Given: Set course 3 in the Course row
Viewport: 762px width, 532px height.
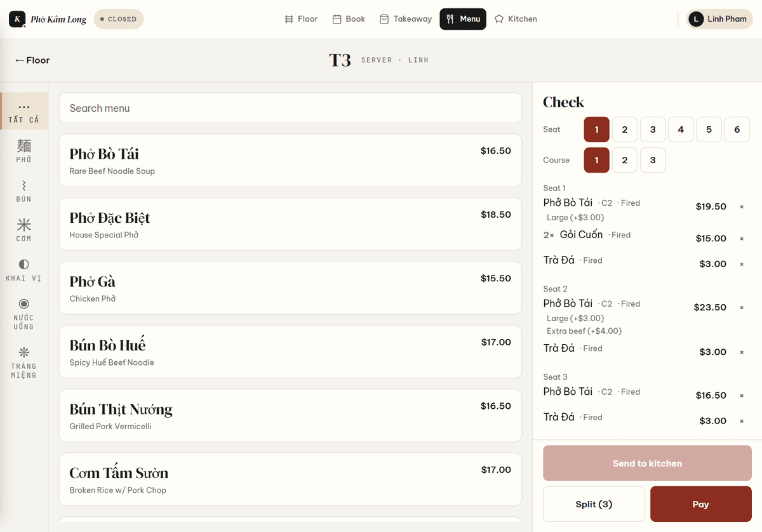Looking at the screenshot, I should click(653, 160).
